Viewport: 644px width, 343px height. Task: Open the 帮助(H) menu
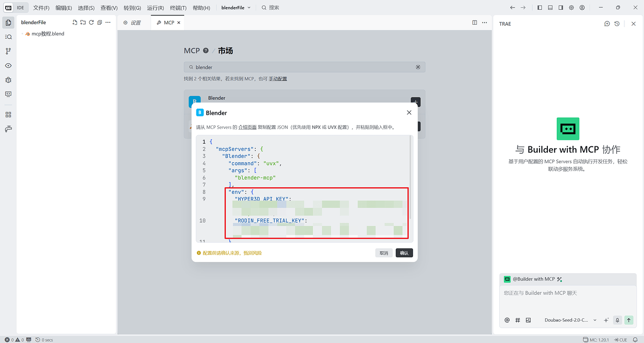[201, 8]
